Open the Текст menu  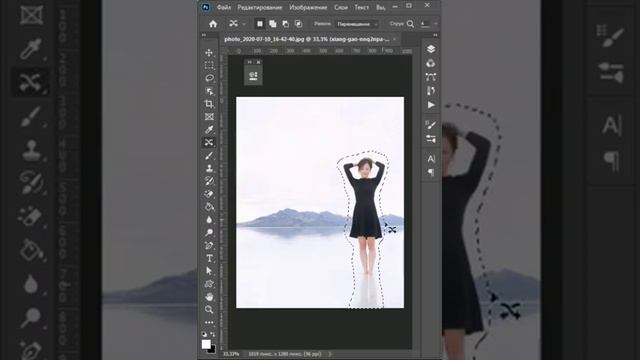click(361, 7)
